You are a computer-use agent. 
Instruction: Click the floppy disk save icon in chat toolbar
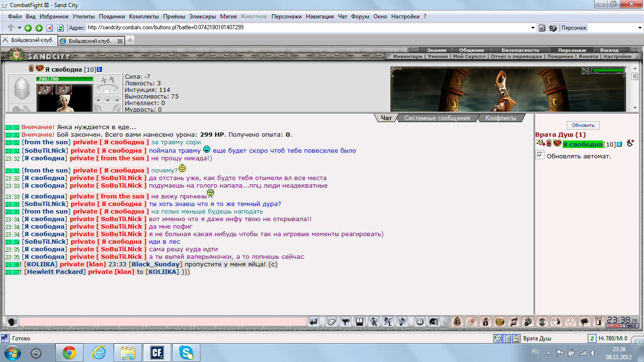point(360,322)
